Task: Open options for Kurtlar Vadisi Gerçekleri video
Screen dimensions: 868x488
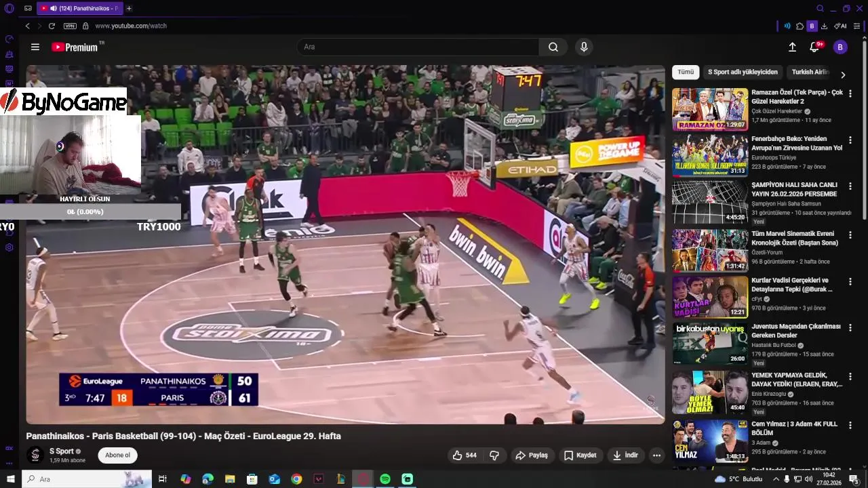Action: pos(850,281)
